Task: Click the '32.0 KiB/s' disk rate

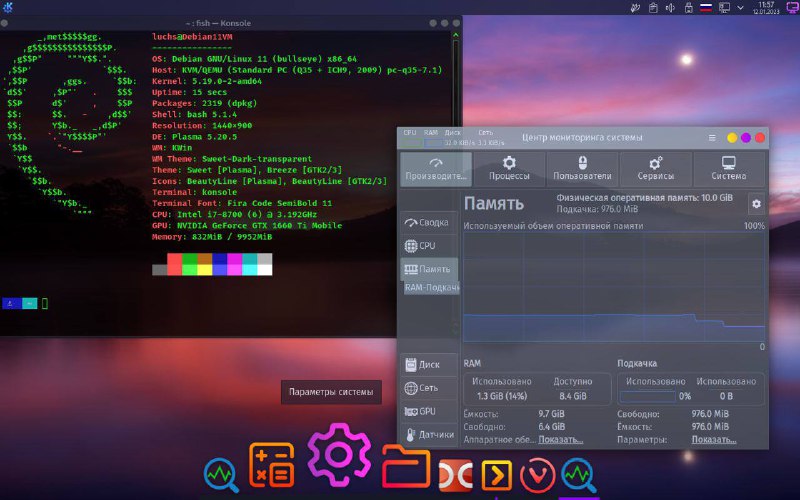Action: pyautogui.click(x=459, y=143)
